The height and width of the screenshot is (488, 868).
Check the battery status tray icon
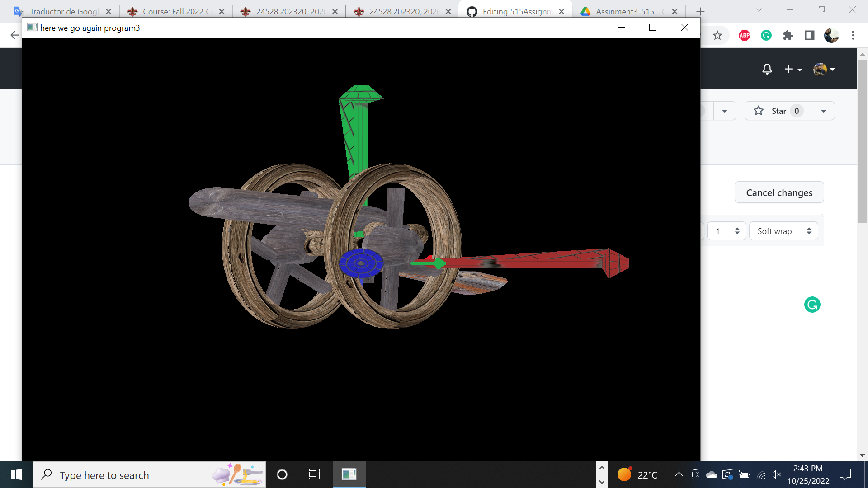(x=744, y=475)
